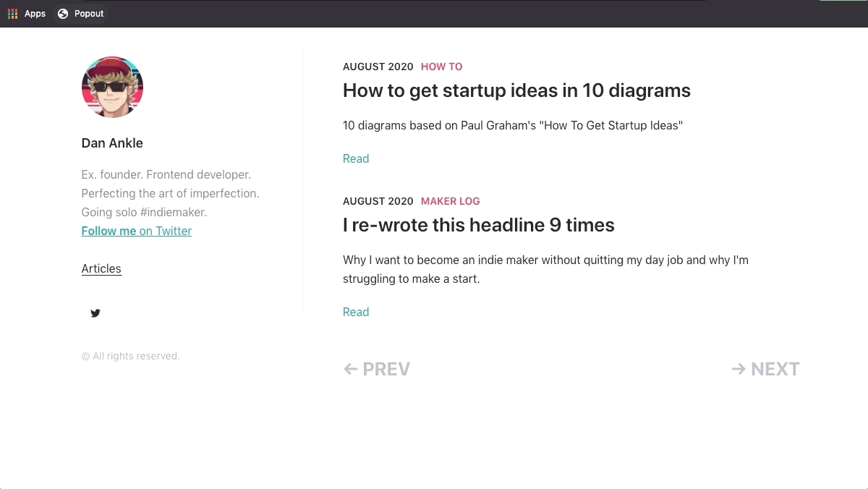Go to the NEXT page
The height and width of the screenshot is (489, 868).
765,369
